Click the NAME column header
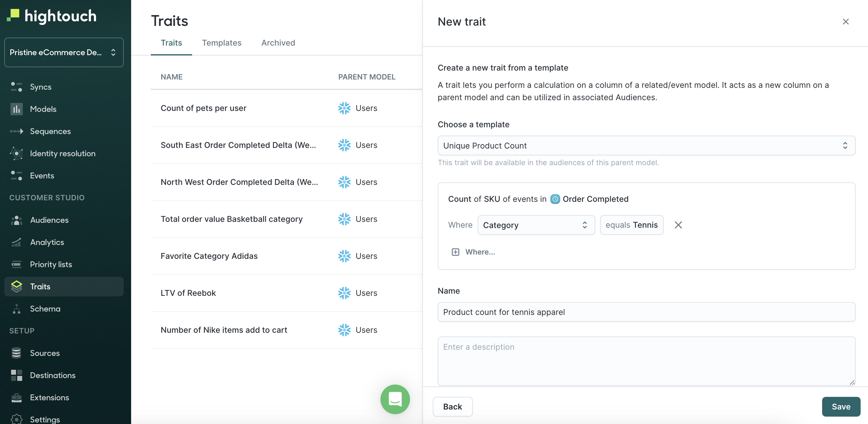The width and height of the screenshot is (868, 424). pyautogui.click(x=171, y=77)
